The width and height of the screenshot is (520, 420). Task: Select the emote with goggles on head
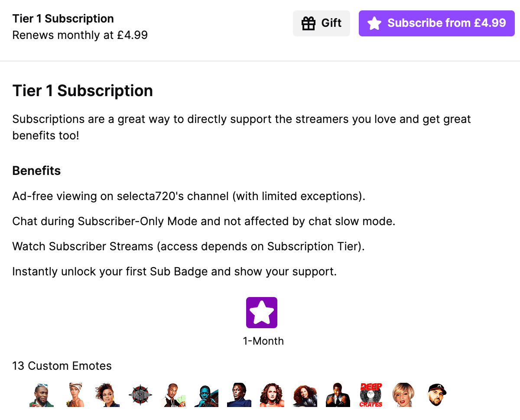42,395
